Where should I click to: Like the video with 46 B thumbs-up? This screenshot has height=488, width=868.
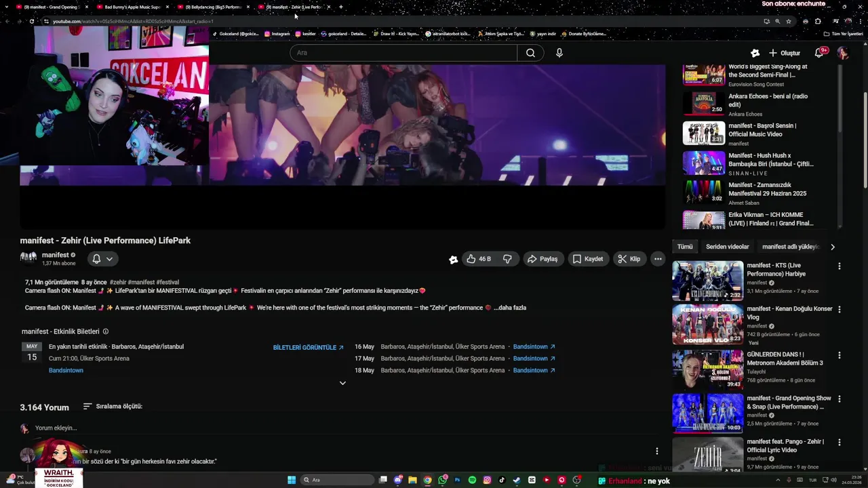coord(478,259)
